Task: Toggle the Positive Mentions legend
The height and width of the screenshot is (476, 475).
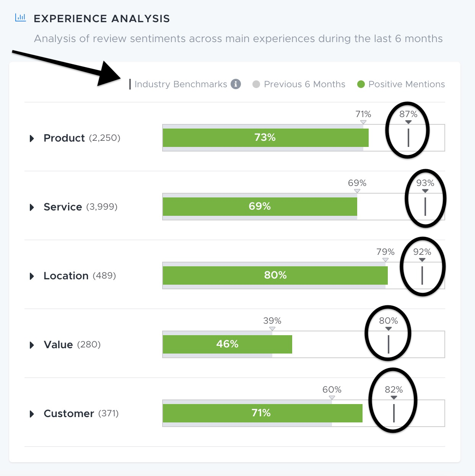Action: point(401,84)
